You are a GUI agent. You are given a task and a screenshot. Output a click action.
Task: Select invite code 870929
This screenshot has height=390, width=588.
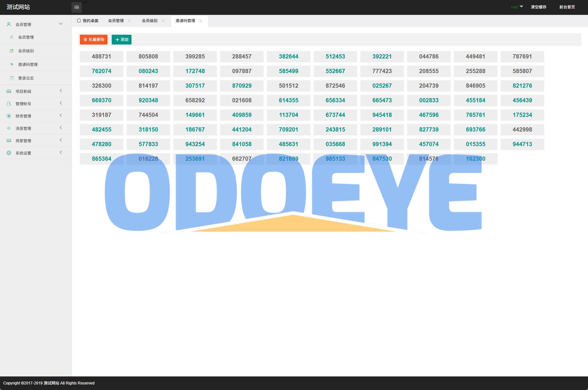(x=242, y=86)
